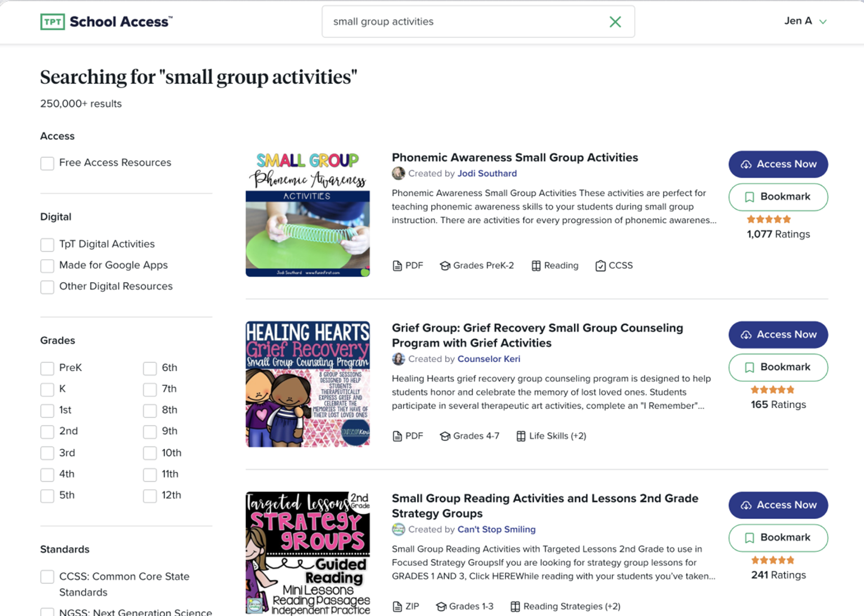This screenshot has width=864, height=616.
Task: Check the 12th grade box
Action: pos(150,496)
